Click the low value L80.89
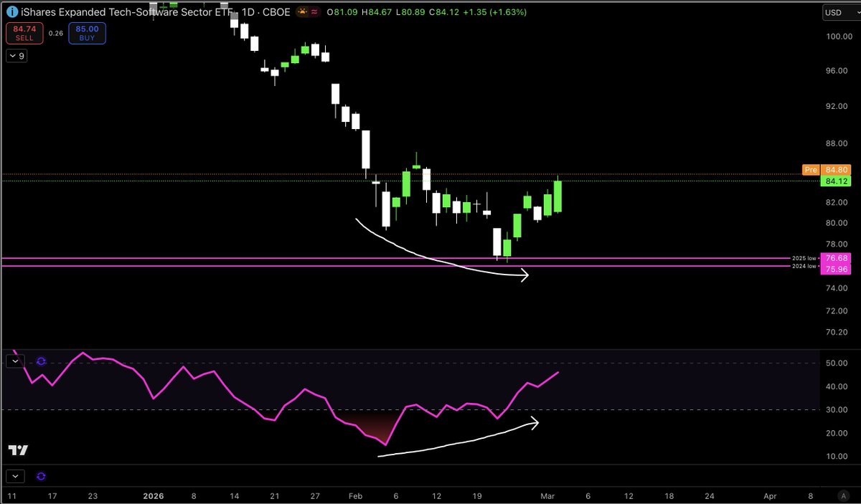This screenshot has height=504, width=861. (x=410, y=12)
